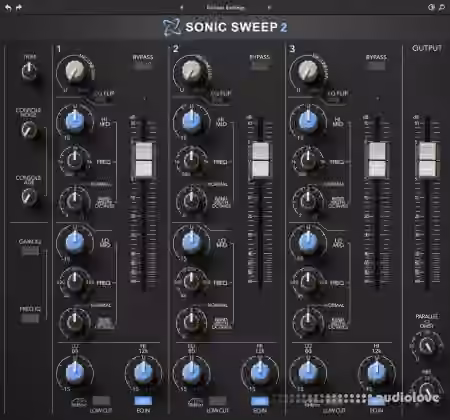This screenshot has height=420, width=450.
Task: Click the OUTPUT fader cap
Action: tap(427, 160)
